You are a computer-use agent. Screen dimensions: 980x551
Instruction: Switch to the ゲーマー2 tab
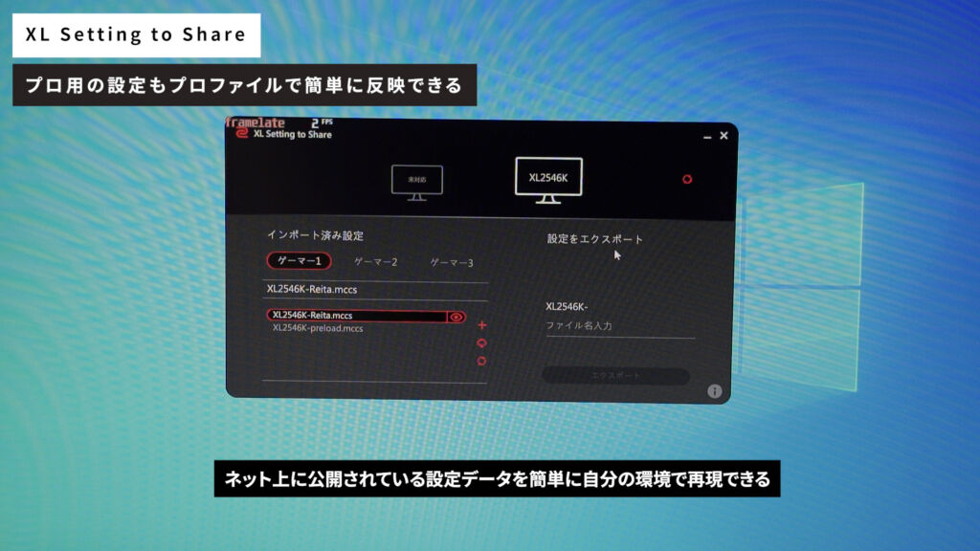pos(375,262)
